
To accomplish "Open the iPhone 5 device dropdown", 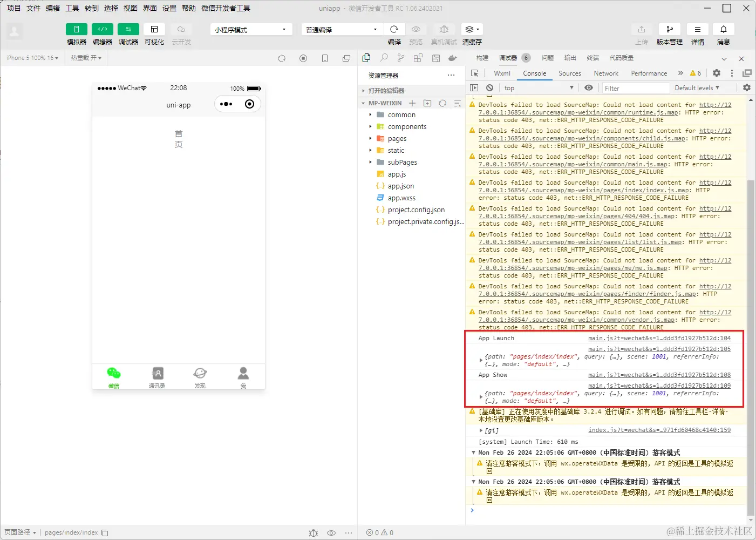I will (x=32, y=58).
